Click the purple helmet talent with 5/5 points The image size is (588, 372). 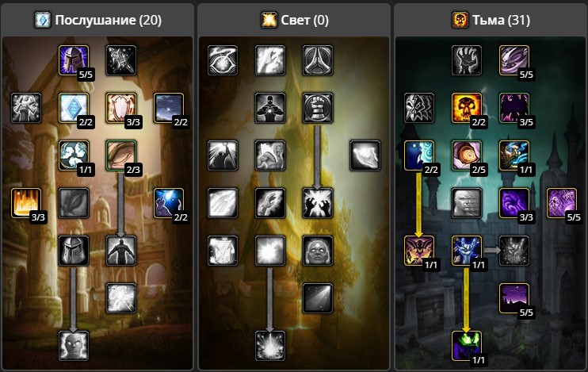74,60
